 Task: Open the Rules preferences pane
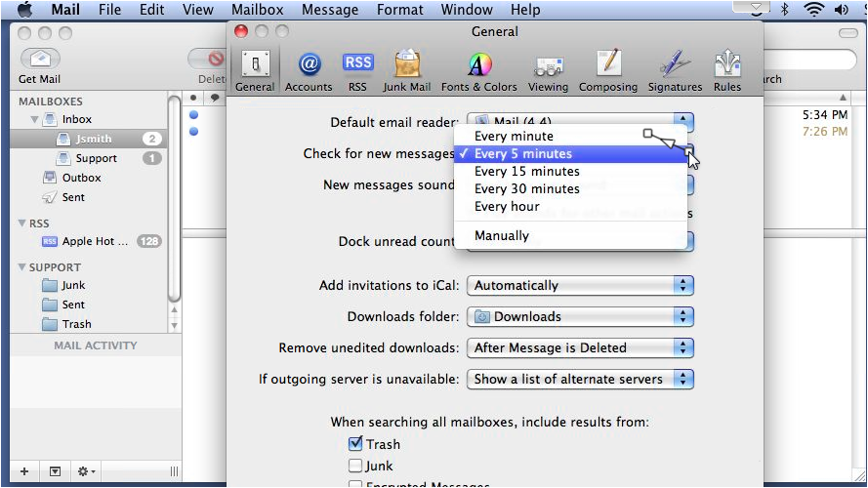pyautogui.click(x=726, y=71)
